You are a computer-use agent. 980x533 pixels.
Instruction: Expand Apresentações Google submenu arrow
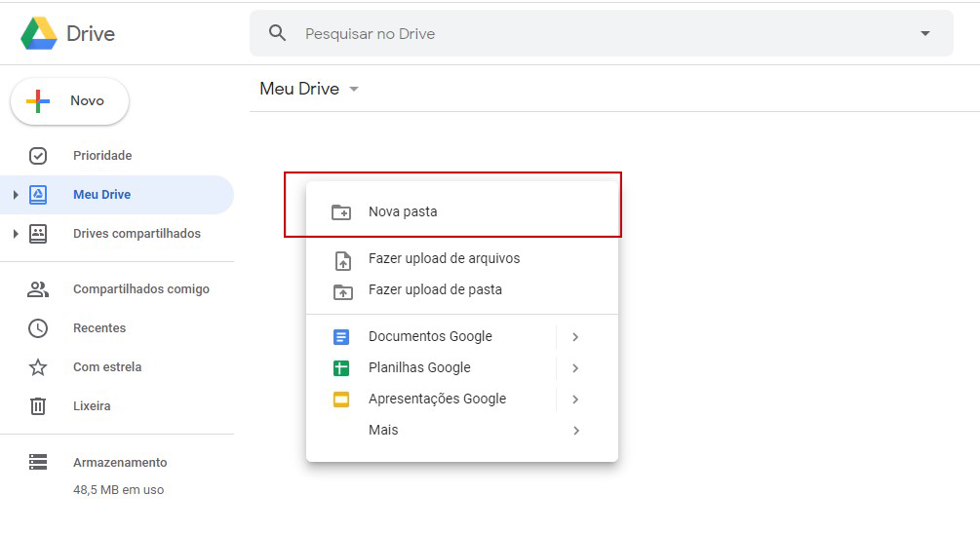coord(575,400)
